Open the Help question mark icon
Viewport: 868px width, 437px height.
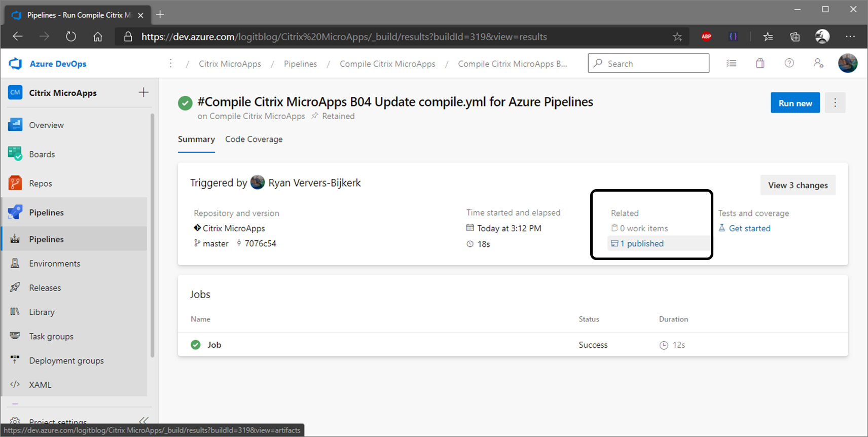pos(789,63)
